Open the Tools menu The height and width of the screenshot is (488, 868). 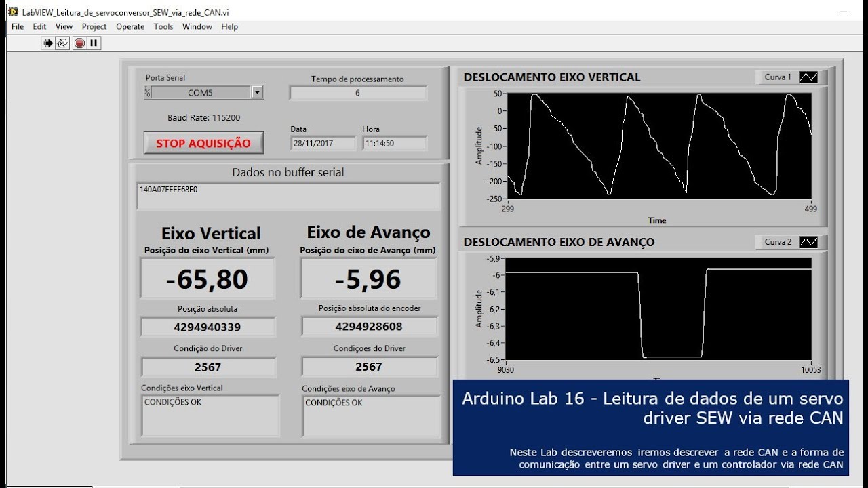[163, 26]
